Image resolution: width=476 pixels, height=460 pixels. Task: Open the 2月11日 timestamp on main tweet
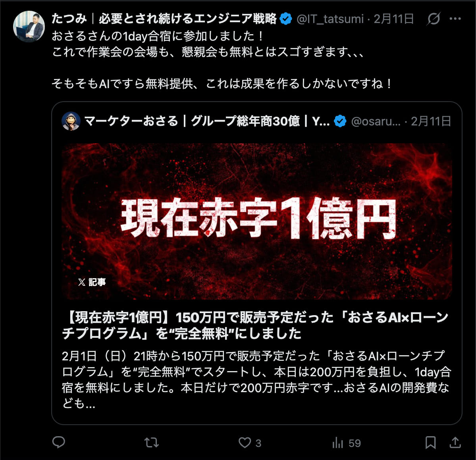point(394,19)
